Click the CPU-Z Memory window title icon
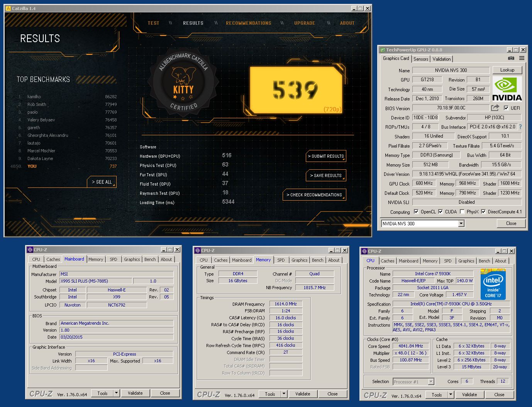 [197, 250]
